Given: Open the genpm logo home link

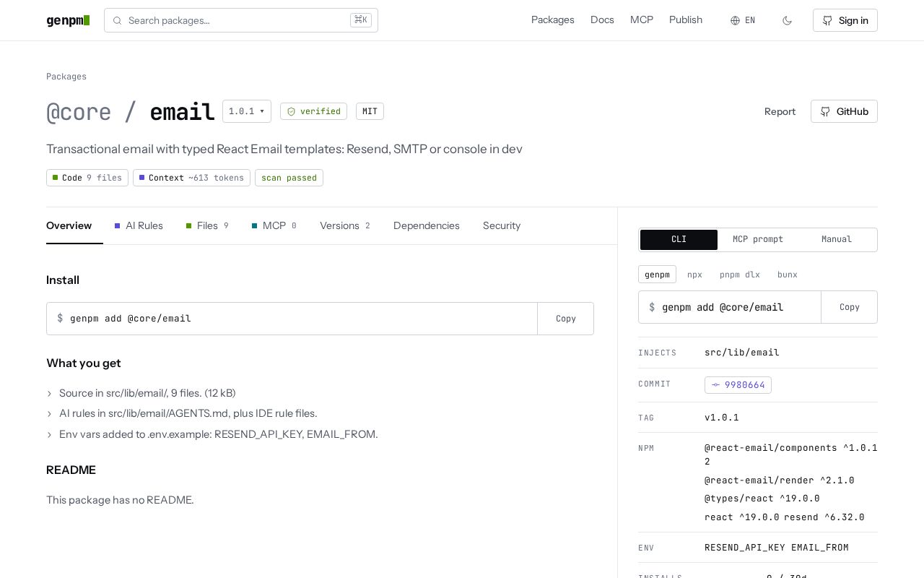Looking at the screenshot, I should coord(68,20).
